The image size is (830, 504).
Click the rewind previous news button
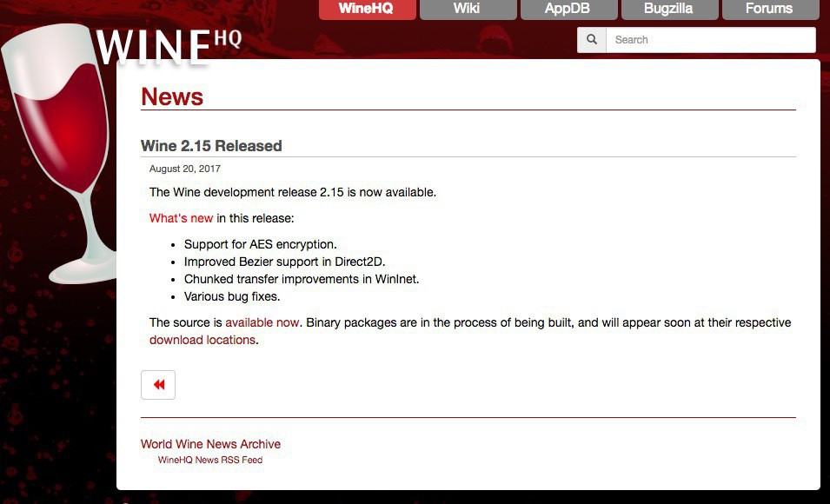[157, 385]
